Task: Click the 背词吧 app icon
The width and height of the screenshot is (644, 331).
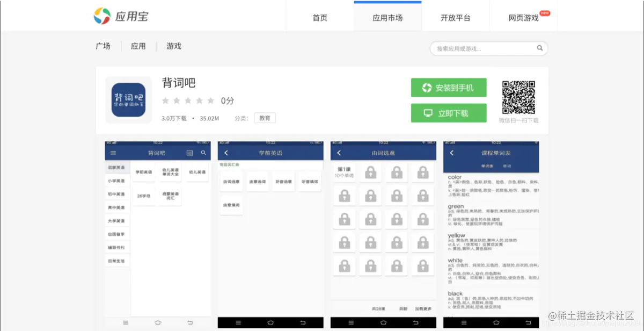Action: pos(129,99)
